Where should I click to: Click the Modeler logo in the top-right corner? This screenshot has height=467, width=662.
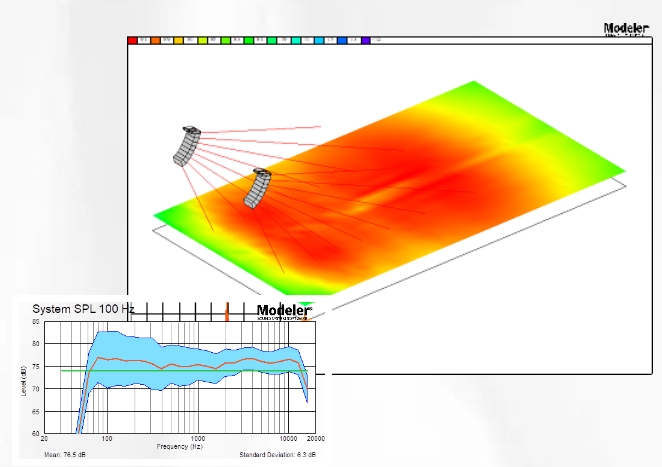627,29
